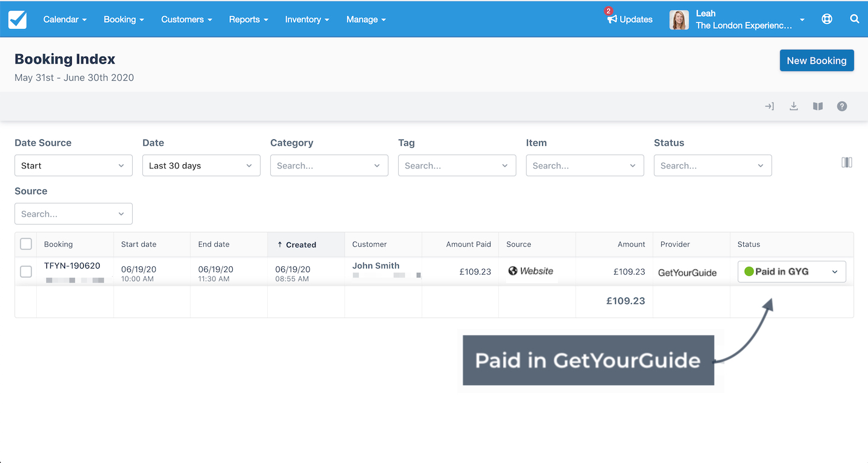Open the Inventory menu
The height and width of the screenshot is (463, 868).
(x=307, y=19)
